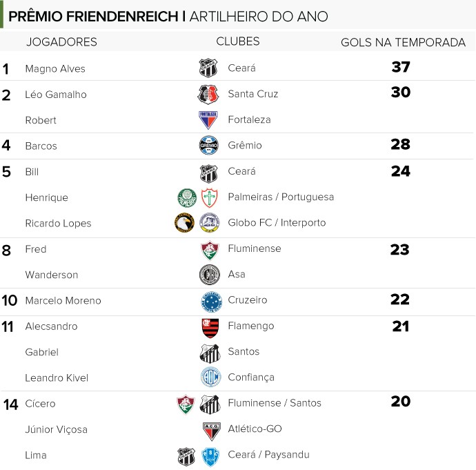Viewport: 476px width, 470px height.
Task: Click the Cruzeiro blue star crest
Action: tap(212, 302)
